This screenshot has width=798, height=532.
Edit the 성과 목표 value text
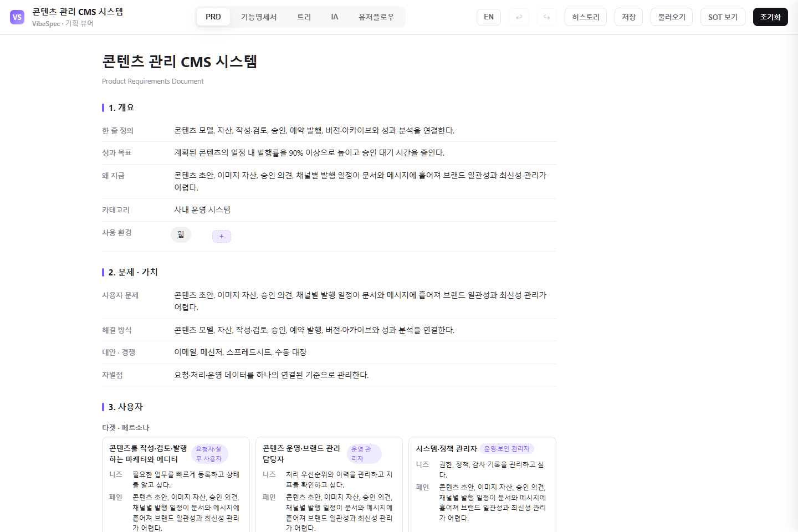pos(309,153)
